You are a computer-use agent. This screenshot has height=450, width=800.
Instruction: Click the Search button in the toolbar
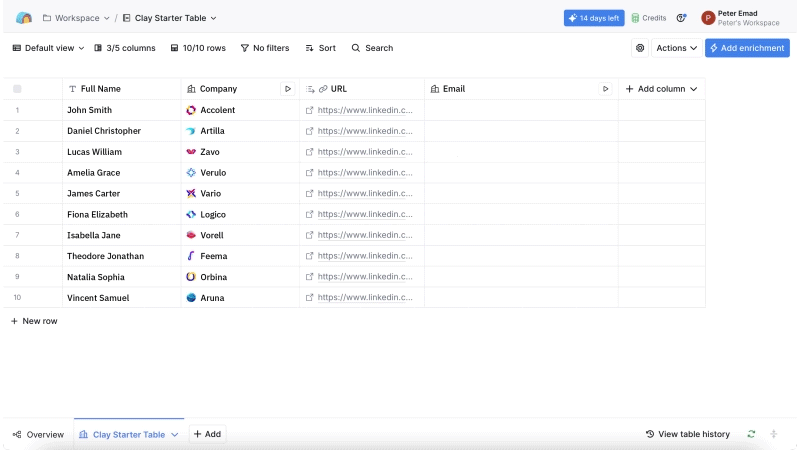point(372,48)
